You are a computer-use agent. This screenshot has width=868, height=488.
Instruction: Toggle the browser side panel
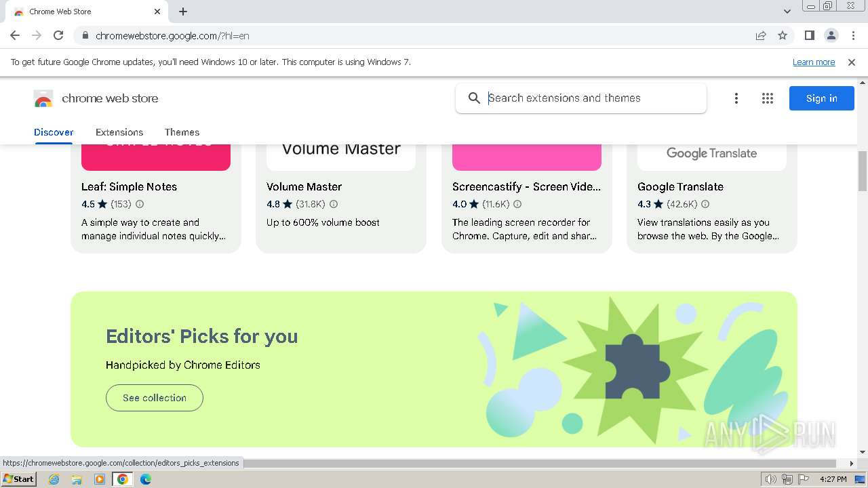[809, 35]
